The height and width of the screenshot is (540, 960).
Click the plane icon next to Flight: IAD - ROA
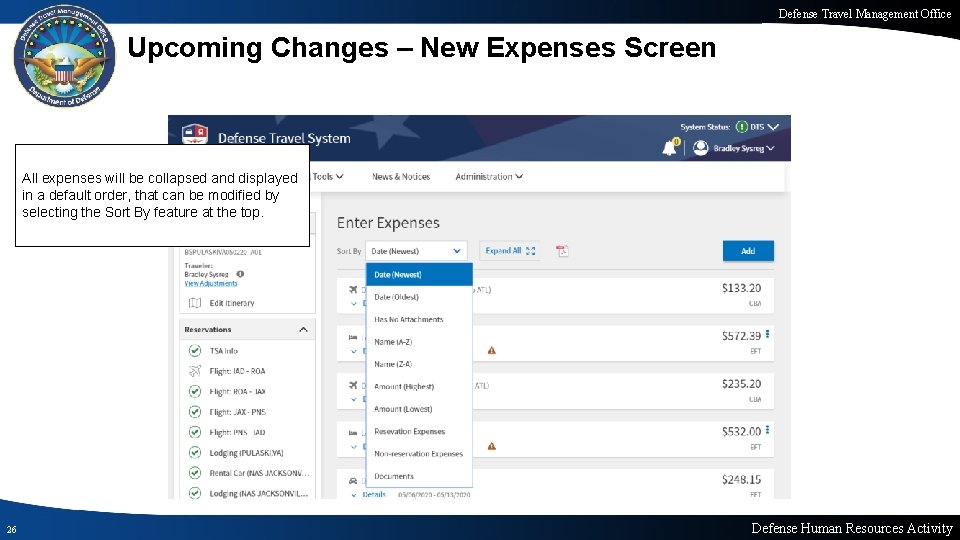coord(195,370)
